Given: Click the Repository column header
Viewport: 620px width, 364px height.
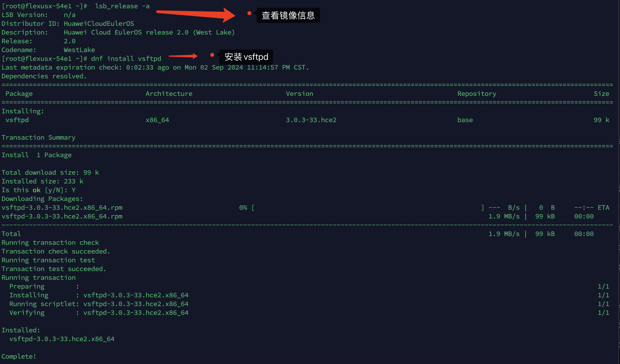Looking at the screenshot, I should 477,94.
